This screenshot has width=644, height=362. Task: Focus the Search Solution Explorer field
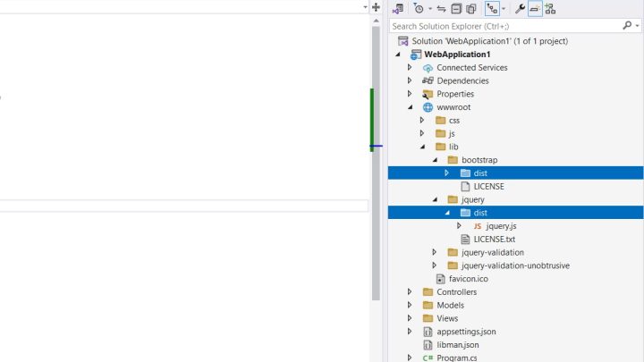click(505, 26)
